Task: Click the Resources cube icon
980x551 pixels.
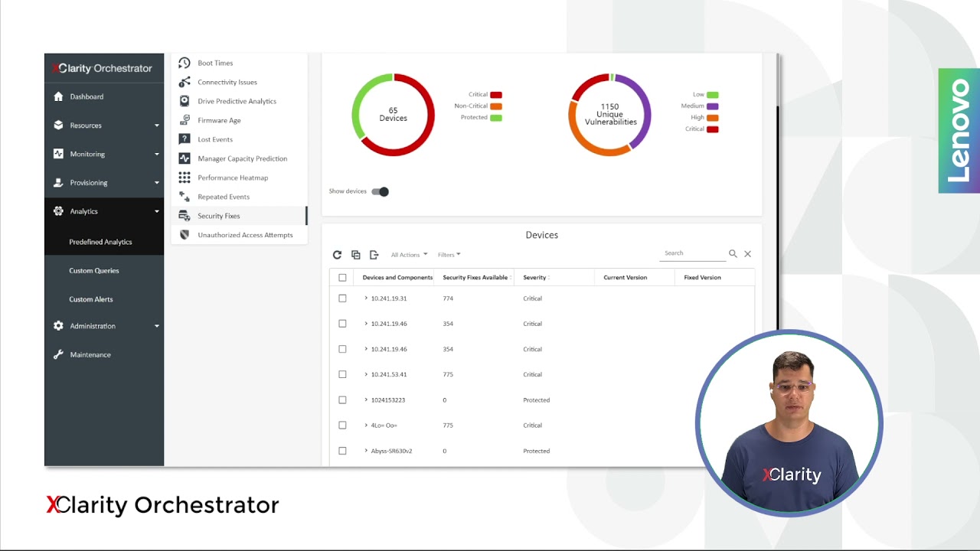Action: [58, 125]
